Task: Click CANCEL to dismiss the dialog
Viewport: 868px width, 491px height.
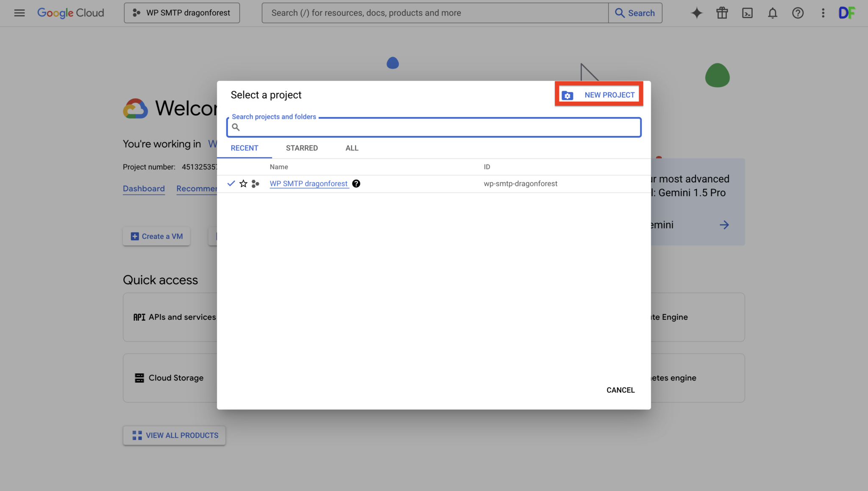Action: pyautogui.click(x=620, y=390)
